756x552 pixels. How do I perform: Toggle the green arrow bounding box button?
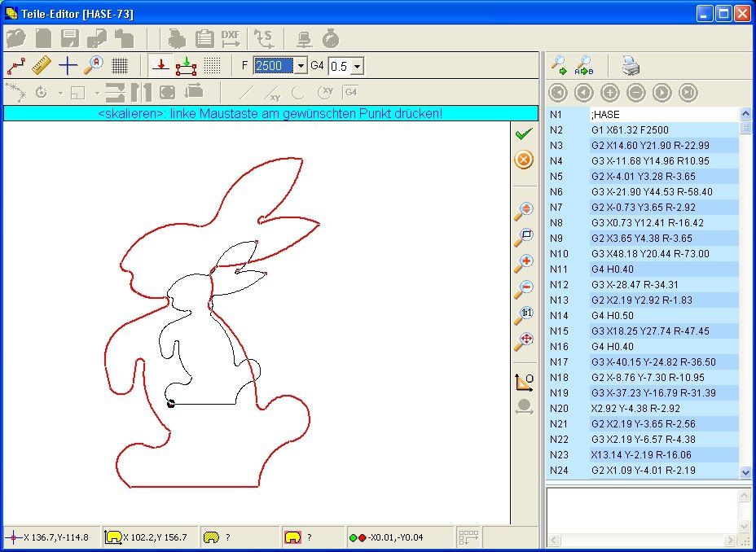coord(186,65)
